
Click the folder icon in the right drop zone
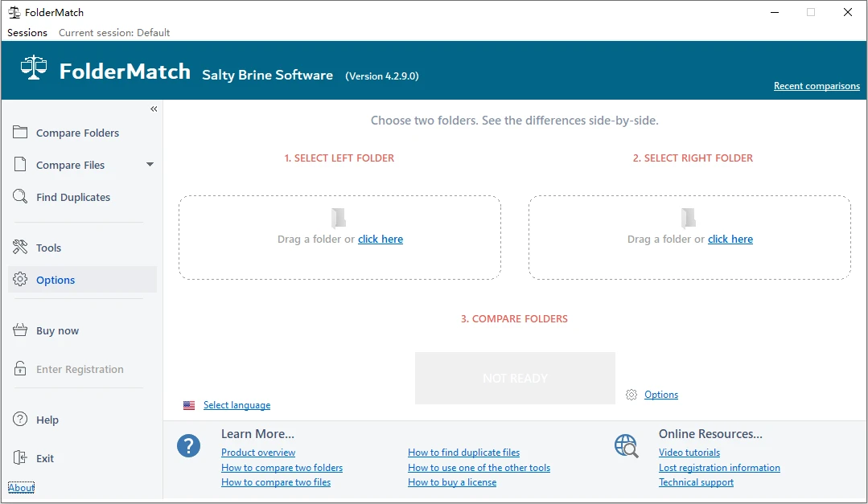(x=688, y=217)
